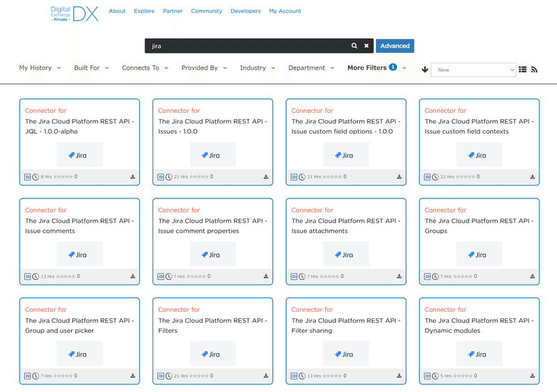Clear the jira search with X icon
This screenshot has height=392, width=557.
coord(366,46)
